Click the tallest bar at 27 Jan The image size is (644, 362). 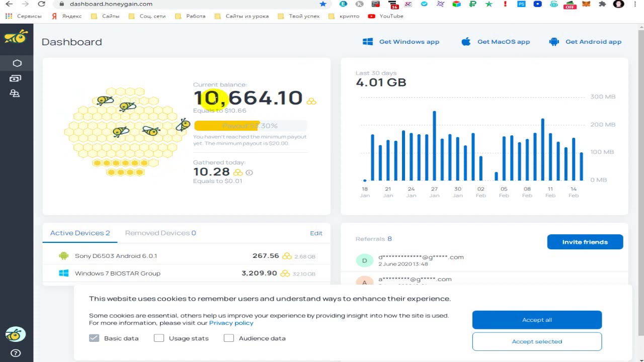(434, 146)
